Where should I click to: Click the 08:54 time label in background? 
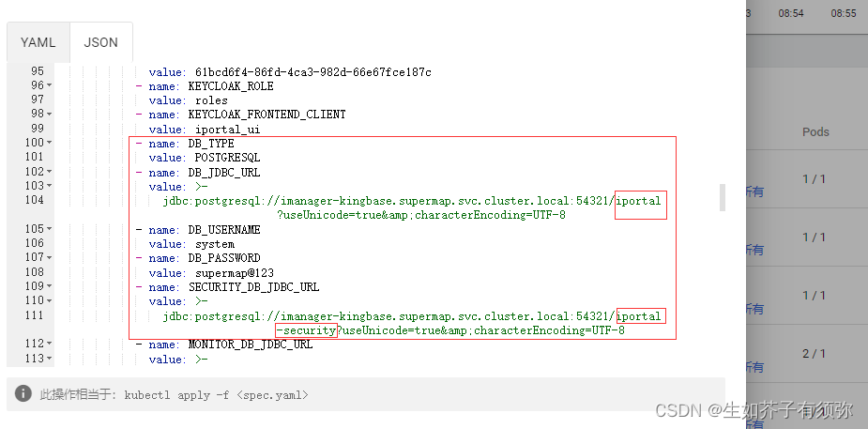coord(790,13)
